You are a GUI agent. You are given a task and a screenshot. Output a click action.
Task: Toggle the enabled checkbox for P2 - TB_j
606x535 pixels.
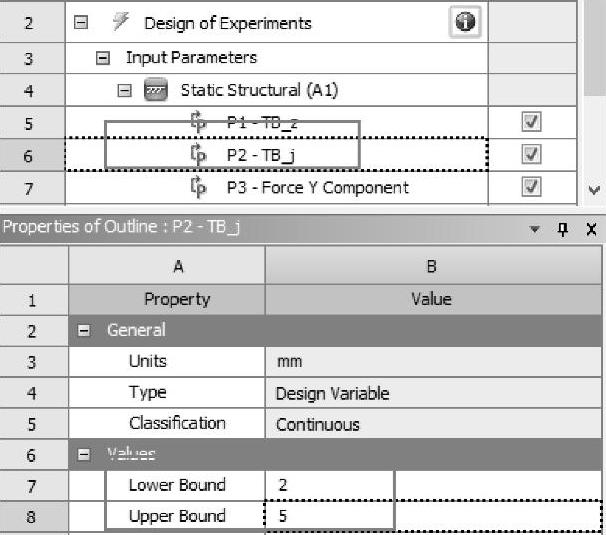(531, 155)
